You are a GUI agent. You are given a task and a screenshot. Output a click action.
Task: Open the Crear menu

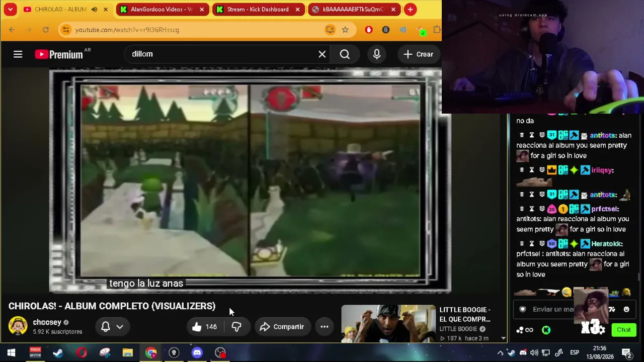(x=418, y=54)
